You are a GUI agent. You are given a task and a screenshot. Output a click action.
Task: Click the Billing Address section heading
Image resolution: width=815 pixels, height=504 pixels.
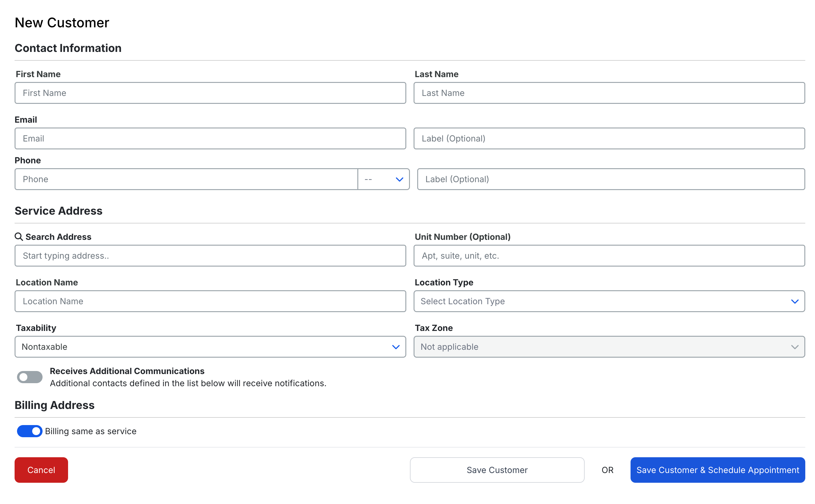click(x=55, y=405)
